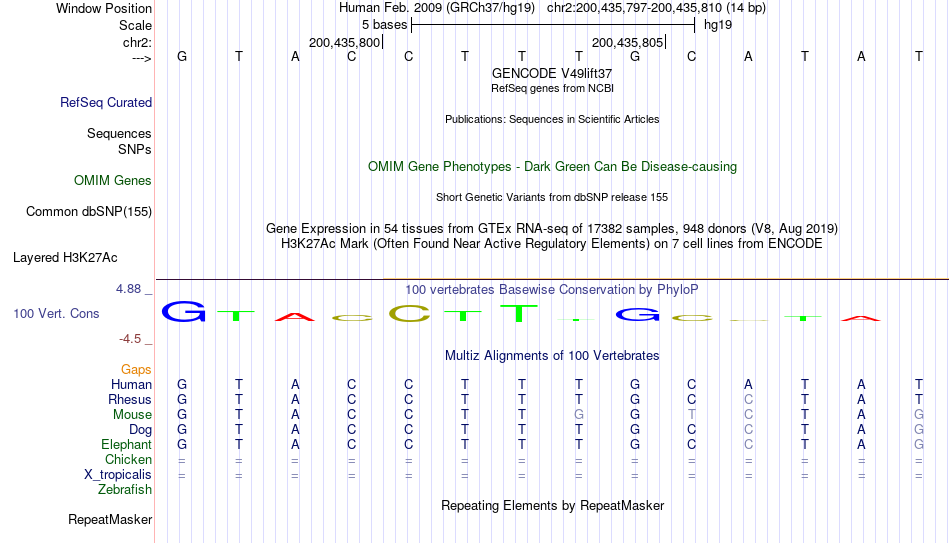Click Multiz Alignments of 100 Vertebrates title
This screenshot has height=543, width=950.
[x=552, y=356]
